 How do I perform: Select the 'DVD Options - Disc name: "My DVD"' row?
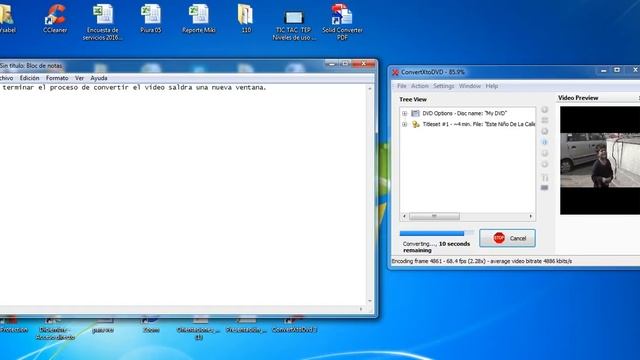pos(464,113)
